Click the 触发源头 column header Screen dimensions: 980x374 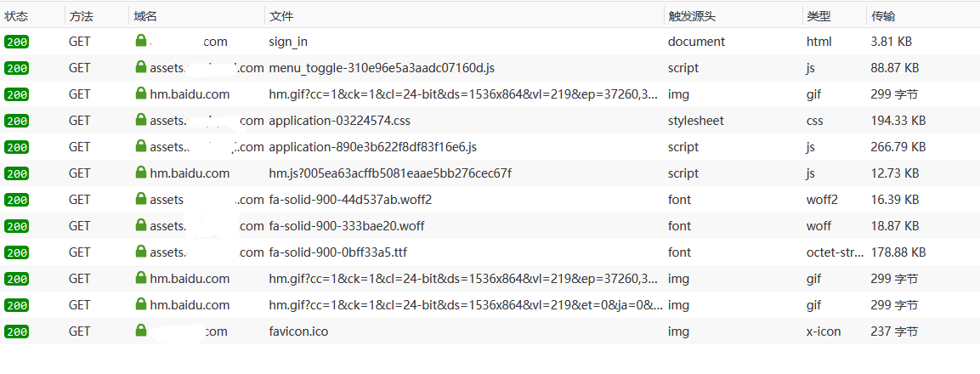pyautogui.click(x=692, y=17)
